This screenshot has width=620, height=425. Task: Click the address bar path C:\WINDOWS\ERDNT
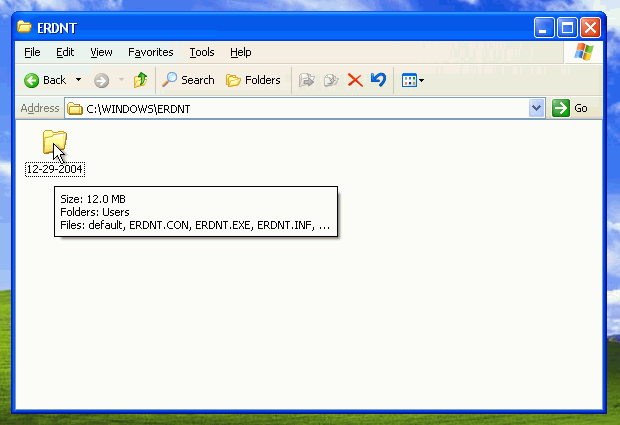(138, 109)
